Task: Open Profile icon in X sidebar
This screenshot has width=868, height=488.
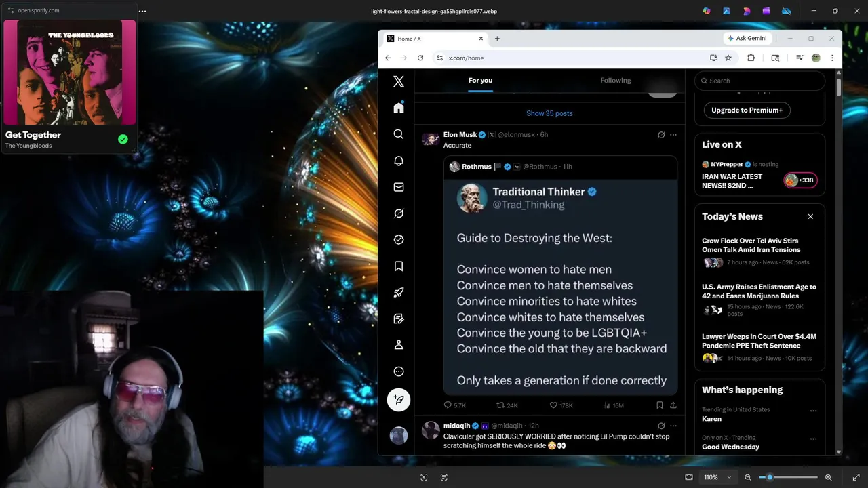Action: [399, 345]
